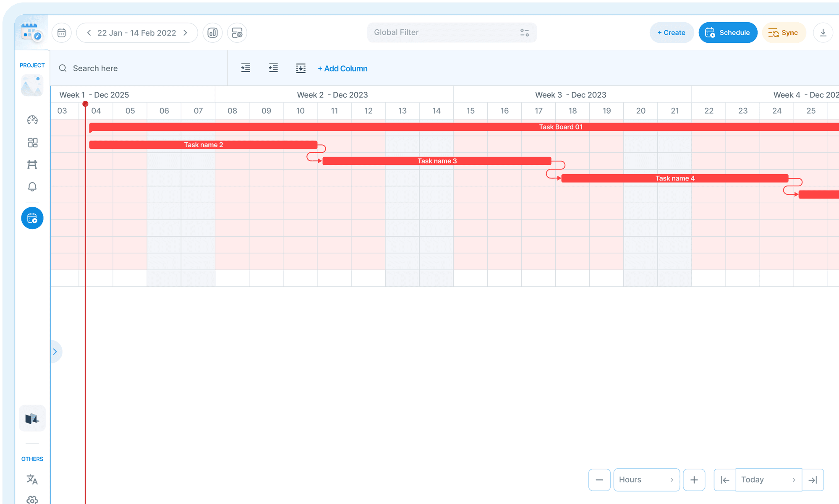Click the + Create button

672,33
